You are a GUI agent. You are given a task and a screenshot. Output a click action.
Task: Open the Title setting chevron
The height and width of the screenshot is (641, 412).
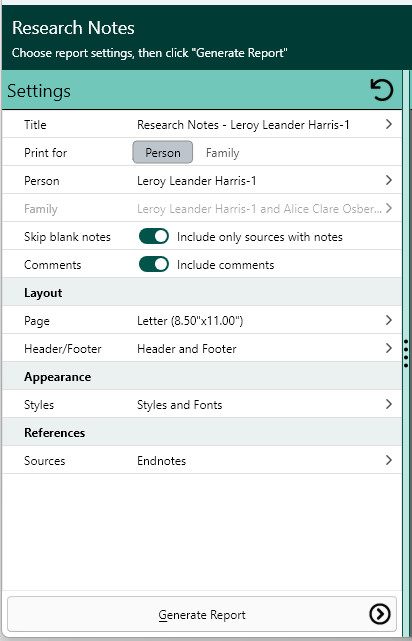389,124
